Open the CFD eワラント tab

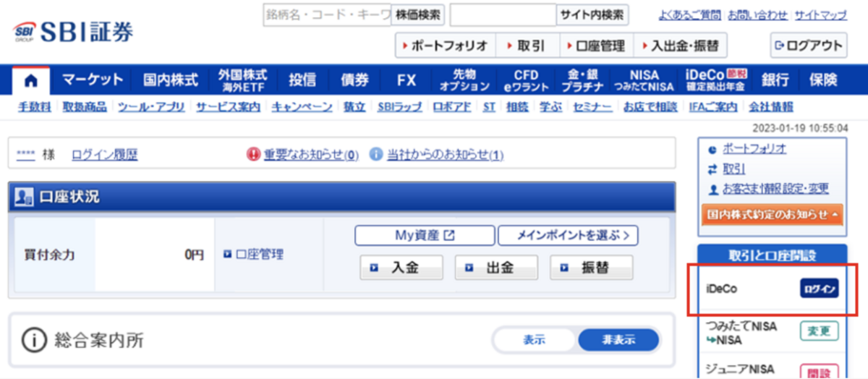coord(527,80)
